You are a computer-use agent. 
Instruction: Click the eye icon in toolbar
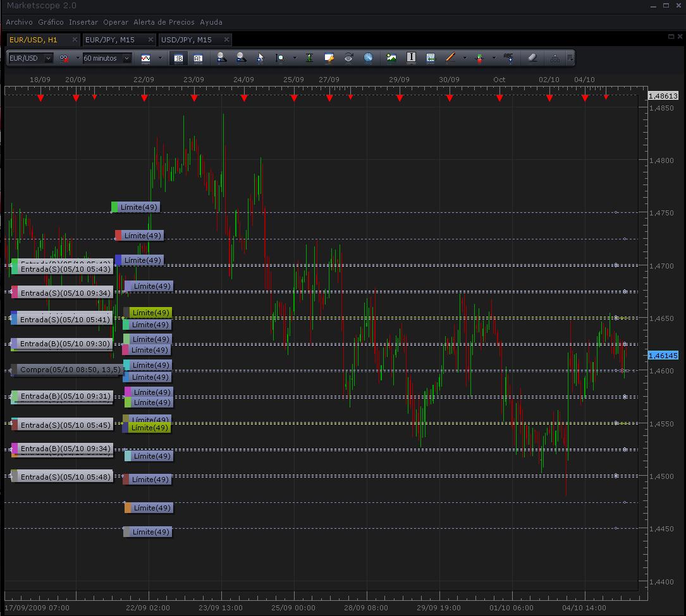(x=348, y=57)
